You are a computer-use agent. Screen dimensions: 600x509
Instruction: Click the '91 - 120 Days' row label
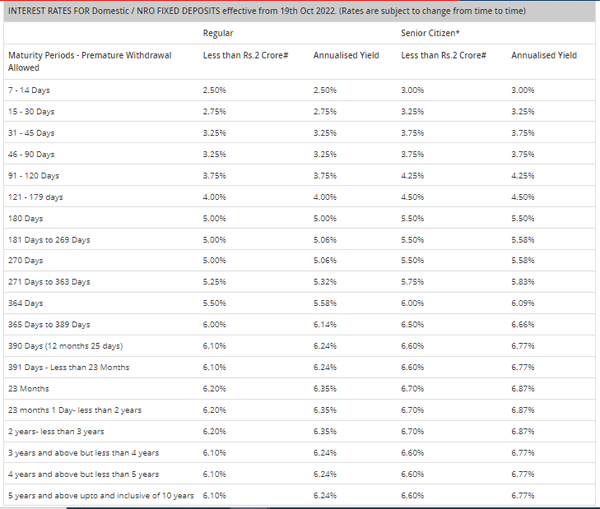(x=33, y=175)
